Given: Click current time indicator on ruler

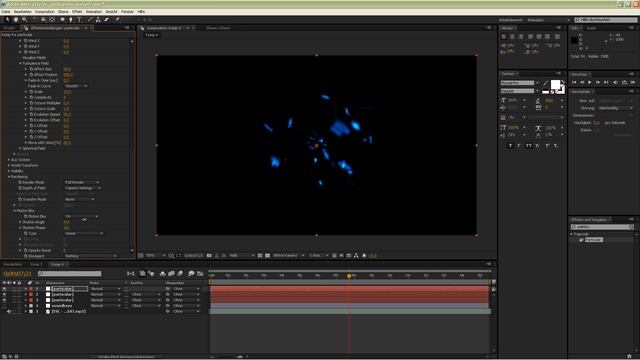Looking at the screenshot, I should (x=349, y=276).
